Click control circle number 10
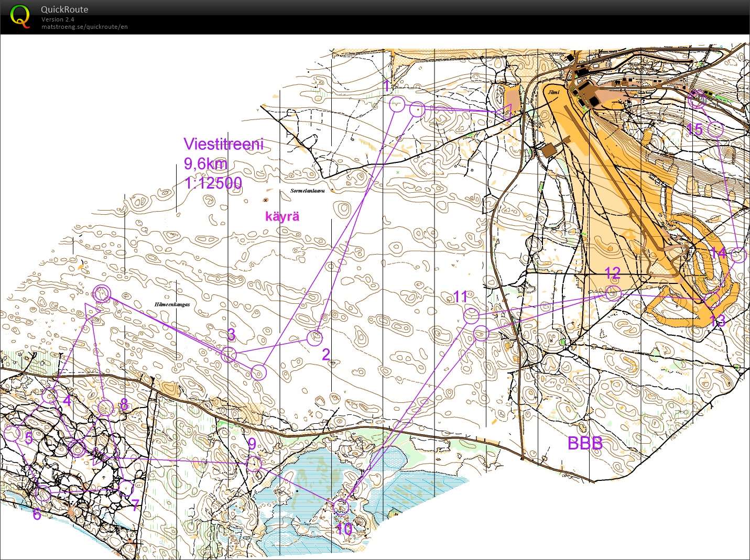750x560 pixels. [x=341, y=507]
